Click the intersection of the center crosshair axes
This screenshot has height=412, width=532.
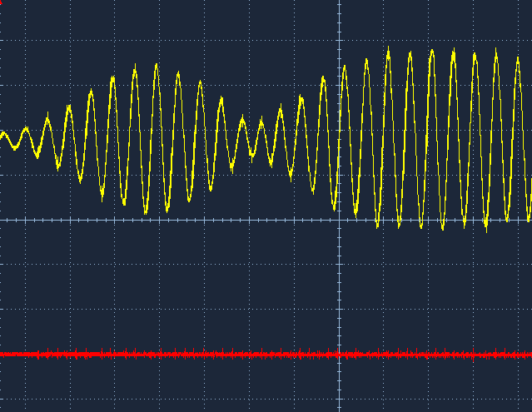point(340,220)
